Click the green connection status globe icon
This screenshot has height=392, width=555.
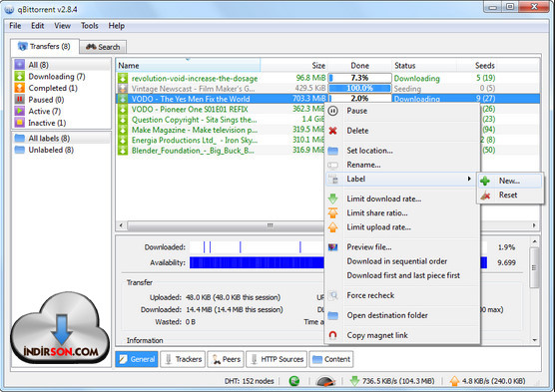point(294,381)
